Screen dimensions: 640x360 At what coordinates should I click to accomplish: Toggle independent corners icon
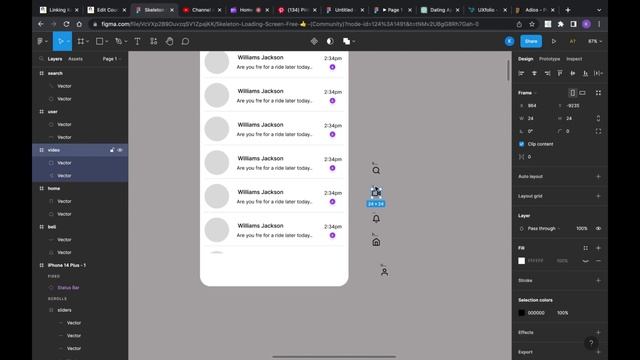pyautogui.click(x=598, y=131)
